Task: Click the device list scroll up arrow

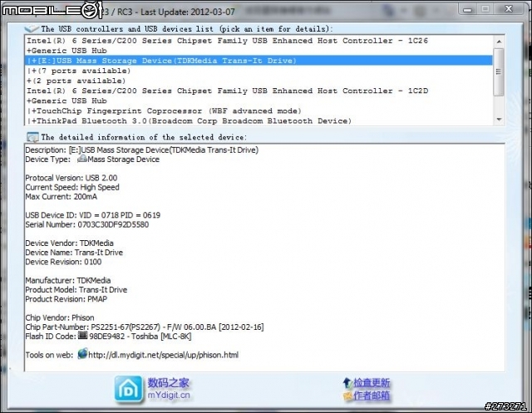Action: (499, 42)
